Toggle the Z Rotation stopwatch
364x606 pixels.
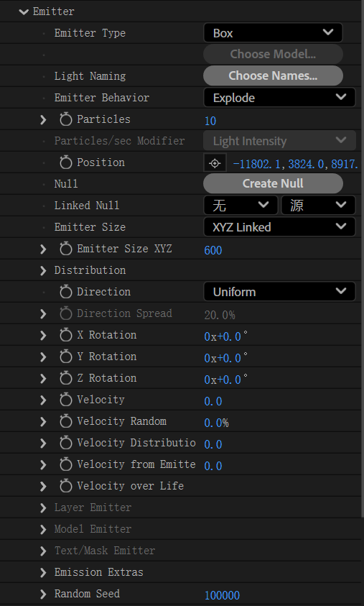coord(65,378)
